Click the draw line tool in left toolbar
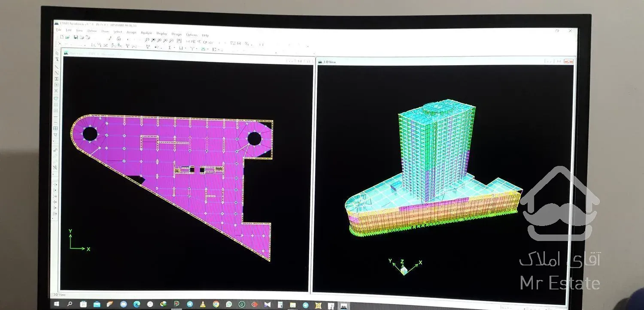This screenshot has width=644, height=310. (56, 67)
